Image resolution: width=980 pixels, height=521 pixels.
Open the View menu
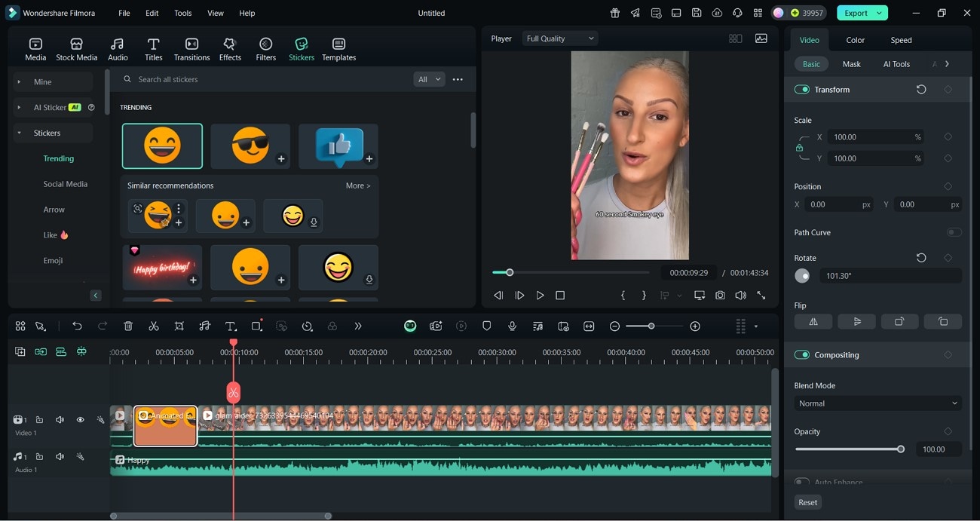(216, 13)
